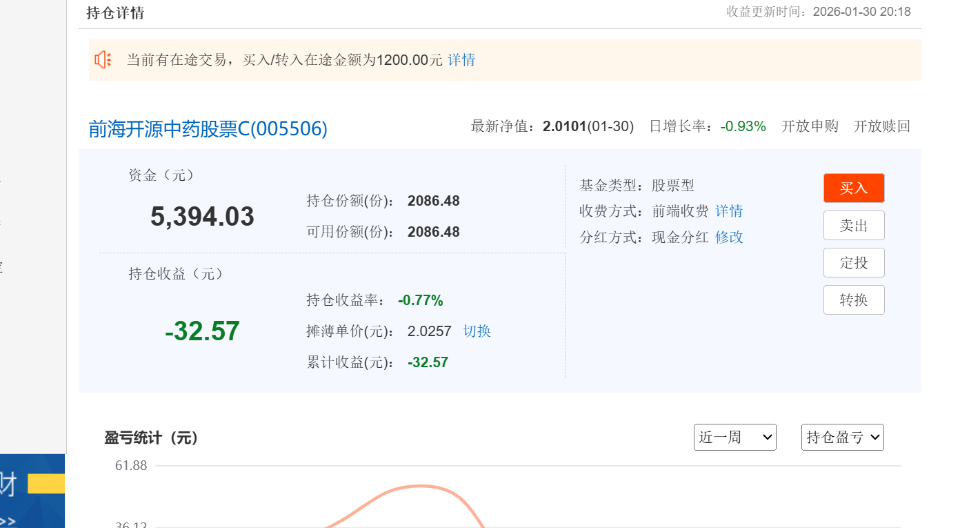The width and height of the screenshot is (980, 528).
Task: Click the chart axis label 61.88
Action: (131, 466)
